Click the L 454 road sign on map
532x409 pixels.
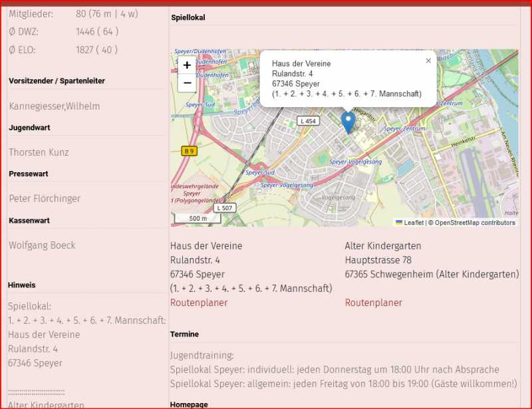click(x=308, y=121)
